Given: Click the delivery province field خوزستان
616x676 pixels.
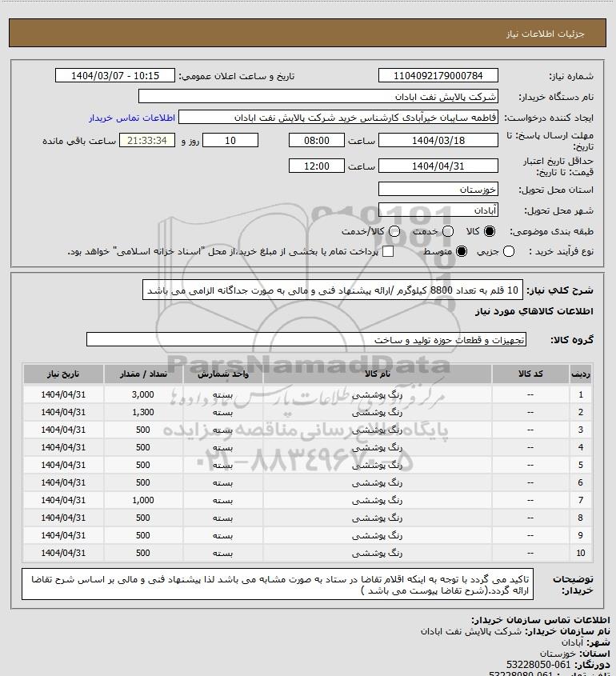Looking at the screenshot, I should click(x=438, y=189).
